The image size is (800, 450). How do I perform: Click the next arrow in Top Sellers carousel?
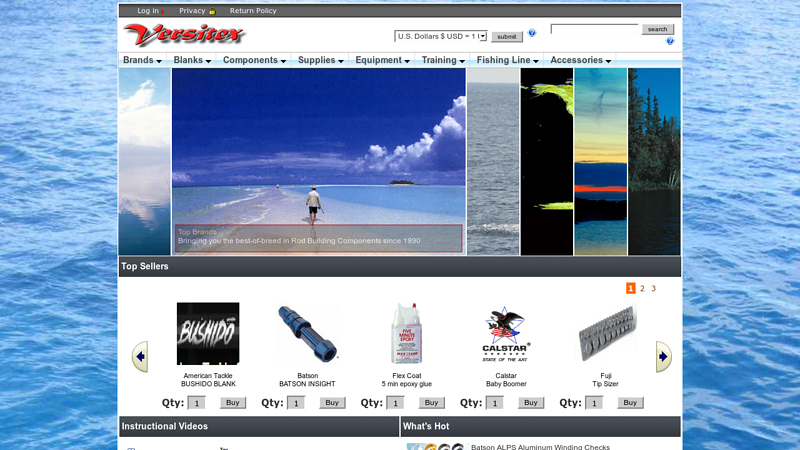pyautogui.click(x=663, y=357)
